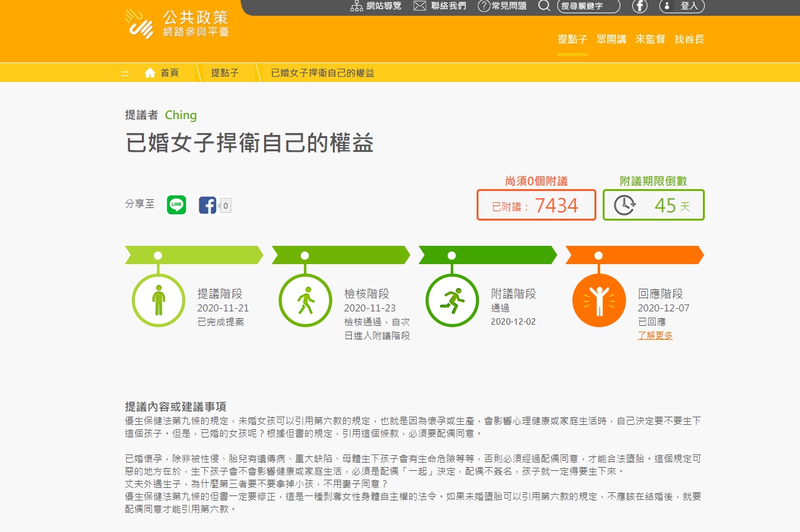Click the 聯絡我們 link
The image size is (800, 532).
click(449, 6)
